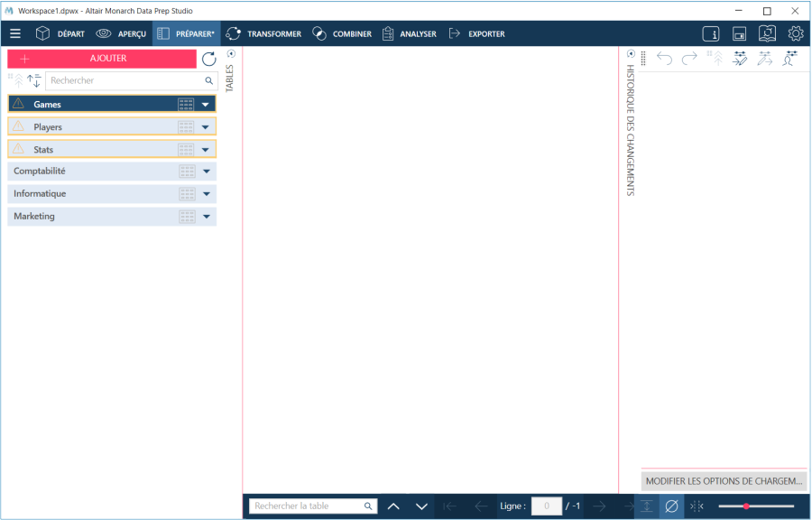Click the Ajouter button
Viewport: 812px width, 520px height.
tap(102, 59)
